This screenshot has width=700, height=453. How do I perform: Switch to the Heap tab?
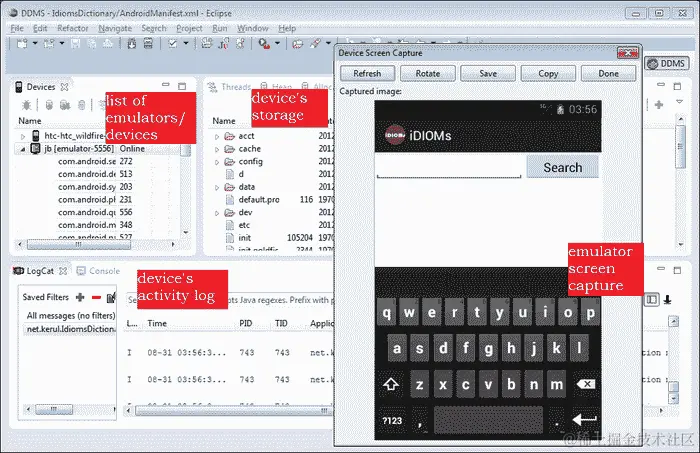[x=277, y=87]
